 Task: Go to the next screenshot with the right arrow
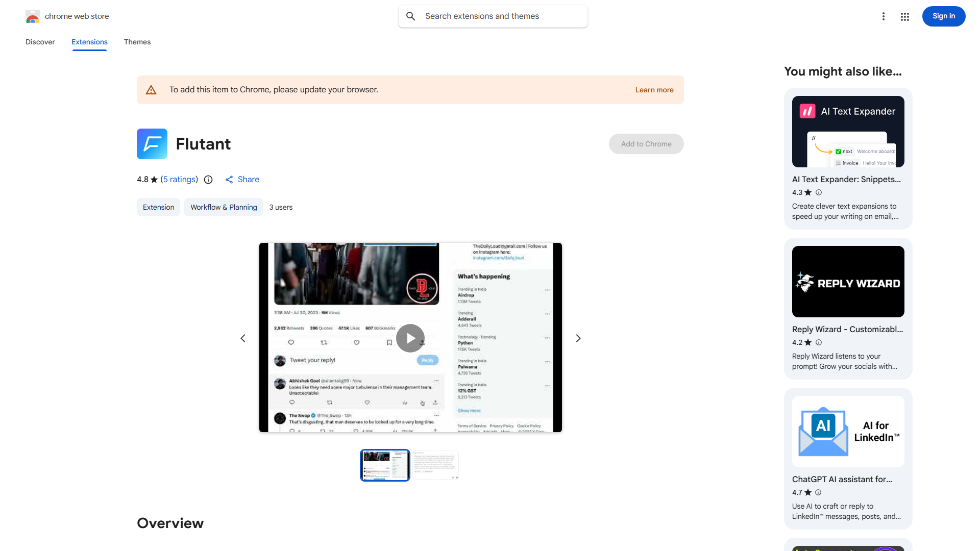pos(578,338)
